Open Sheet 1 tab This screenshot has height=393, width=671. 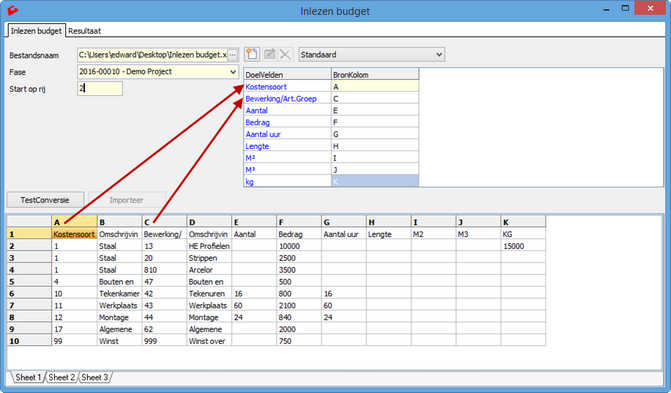(x=28, y=377)
